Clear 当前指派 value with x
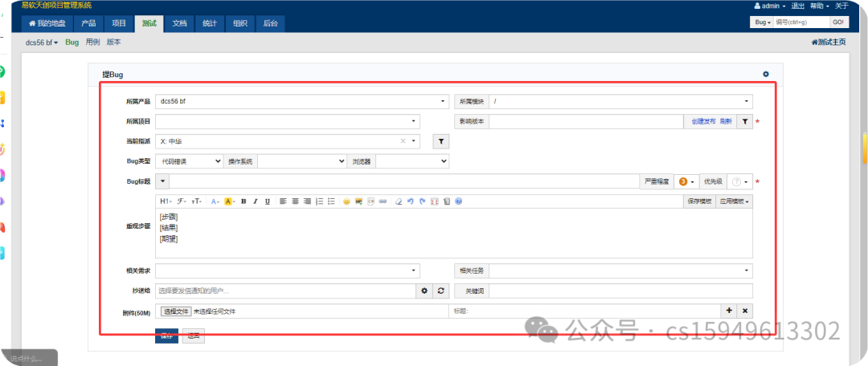 tap(403, 141)
